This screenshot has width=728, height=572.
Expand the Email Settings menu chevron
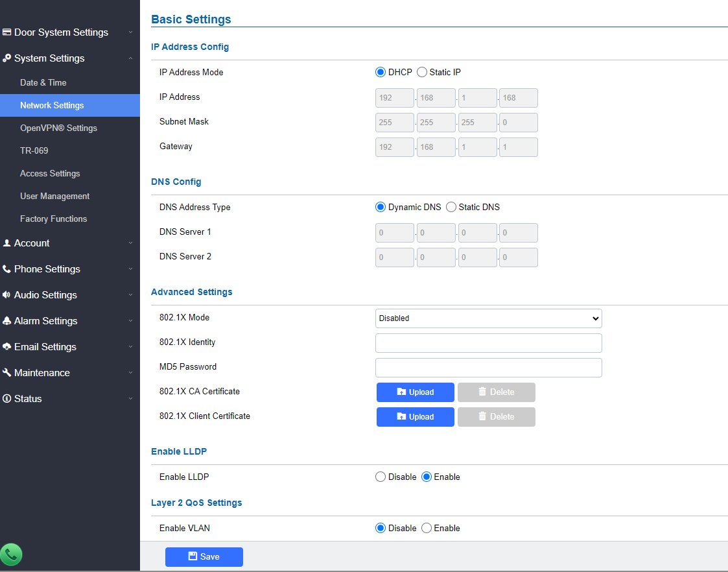tap(130, 347)
